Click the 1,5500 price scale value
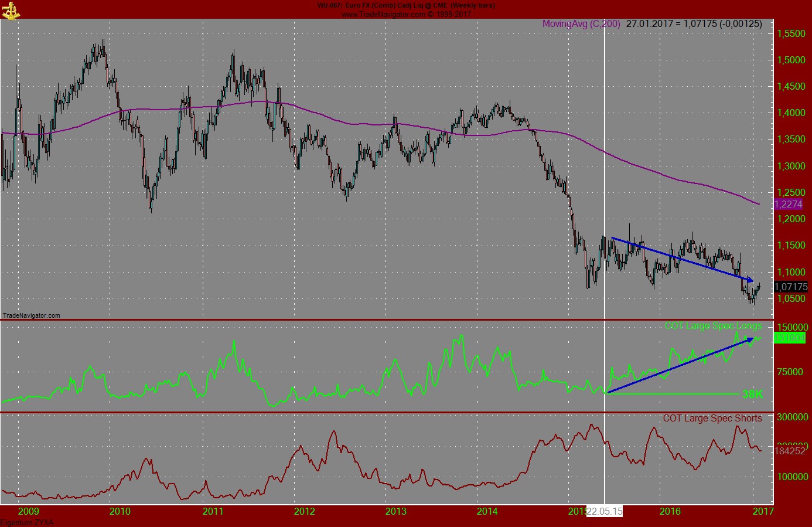 791,33
